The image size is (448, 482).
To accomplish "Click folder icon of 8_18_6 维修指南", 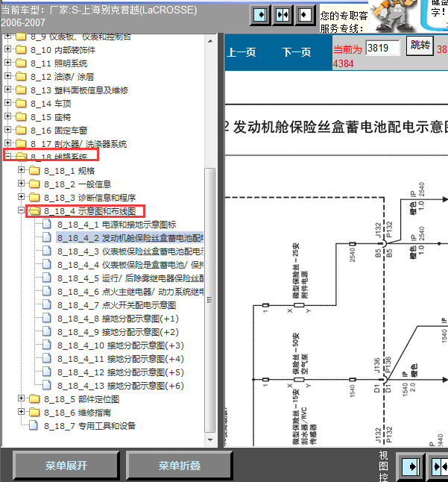I will tap(34, 413).
